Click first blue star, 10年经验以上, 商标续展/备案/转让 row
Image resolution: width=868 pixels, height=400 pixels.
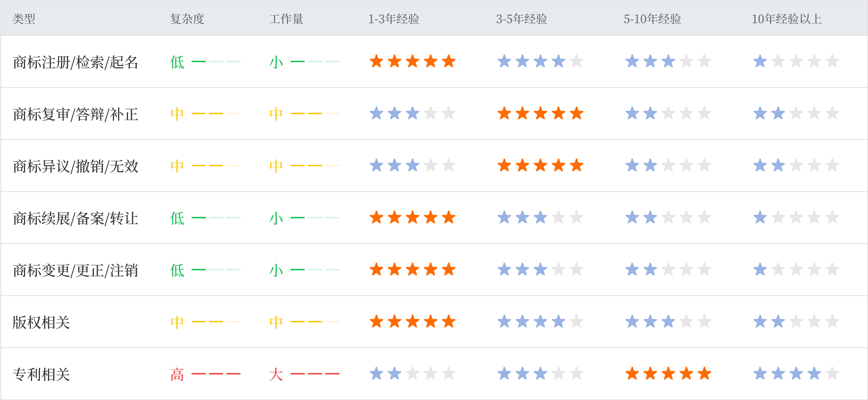760,218
